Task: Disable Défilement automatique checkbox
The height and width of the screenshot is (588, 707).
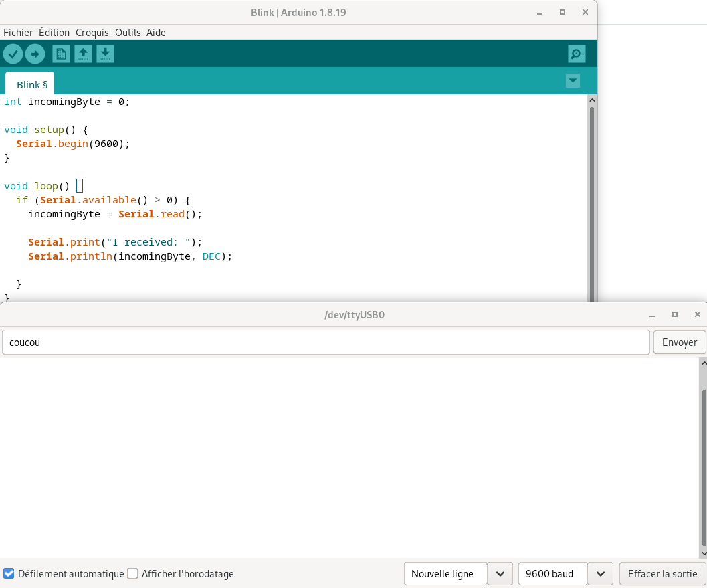Action: coord(9,573)
